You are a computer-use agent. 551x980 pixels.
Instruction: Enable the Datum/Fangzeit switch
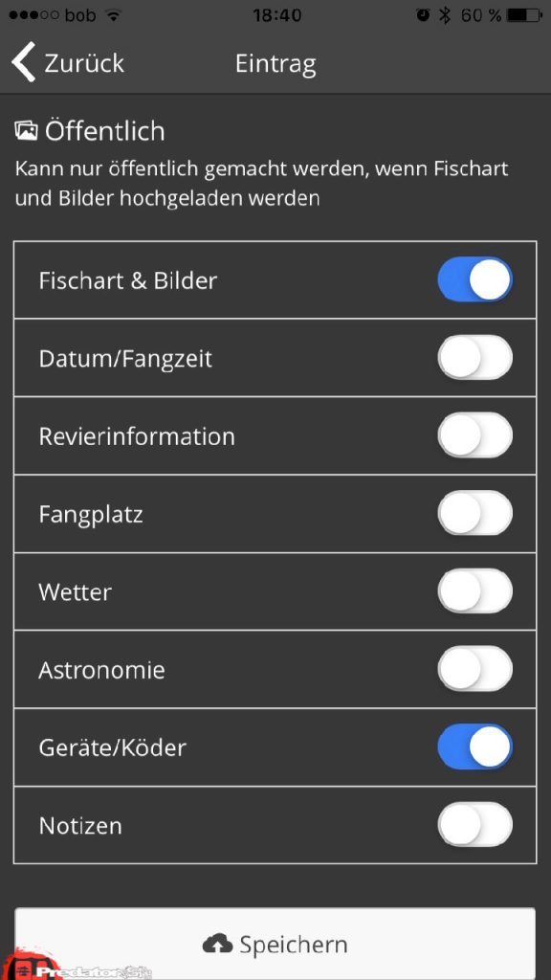[x=475, y=357]
